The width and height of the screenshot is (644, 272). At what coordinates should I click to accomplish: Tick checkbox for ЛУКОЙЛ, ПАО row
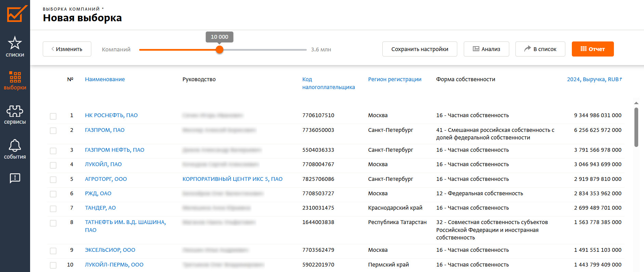pyautogui.click(x=53, y=165)
